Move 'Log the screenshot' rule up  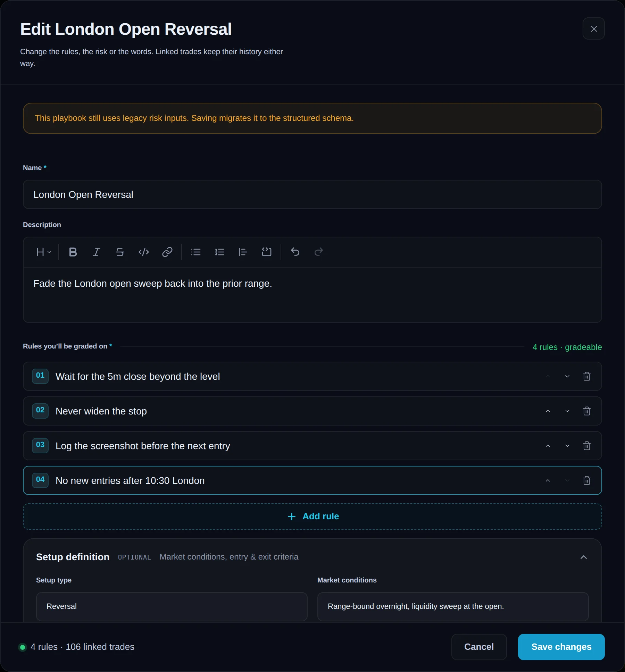[x=548, y=446]
